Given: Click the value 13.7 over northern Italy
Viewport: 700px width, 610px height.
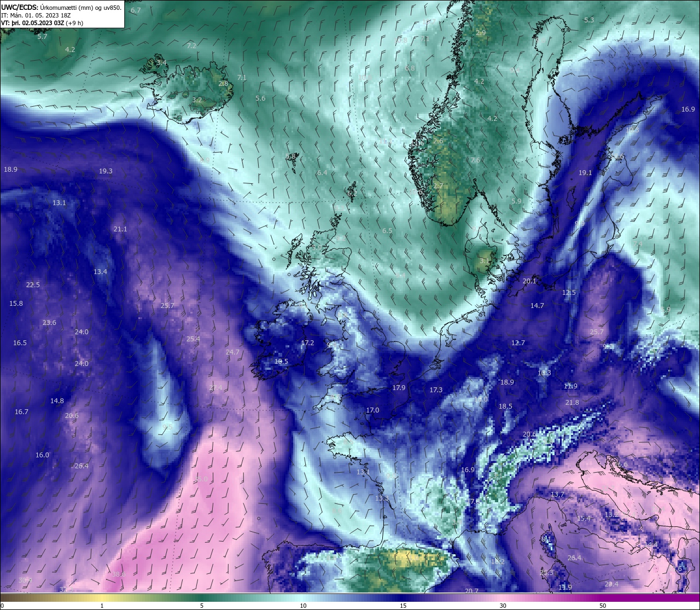Looking at the screenshot, I should click(557, 495).
